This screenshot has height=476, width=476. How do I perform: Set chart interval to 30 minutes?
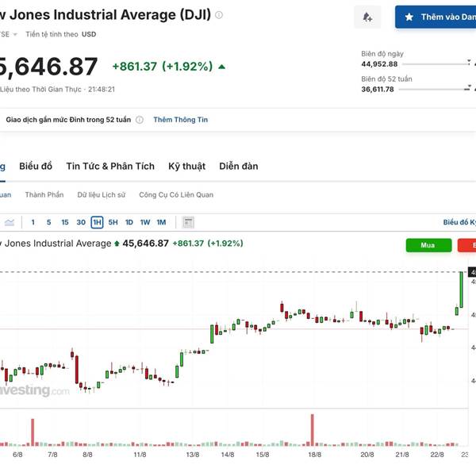[x=81, y=222]
